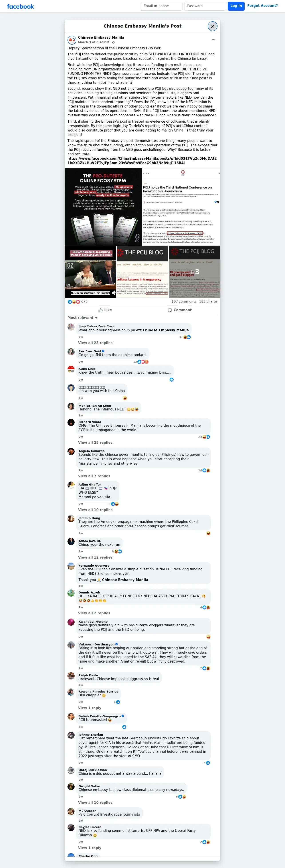Viewport: 285px width, 868px height.
Task: Click the Log In button
Action: [x=236, y=6]
